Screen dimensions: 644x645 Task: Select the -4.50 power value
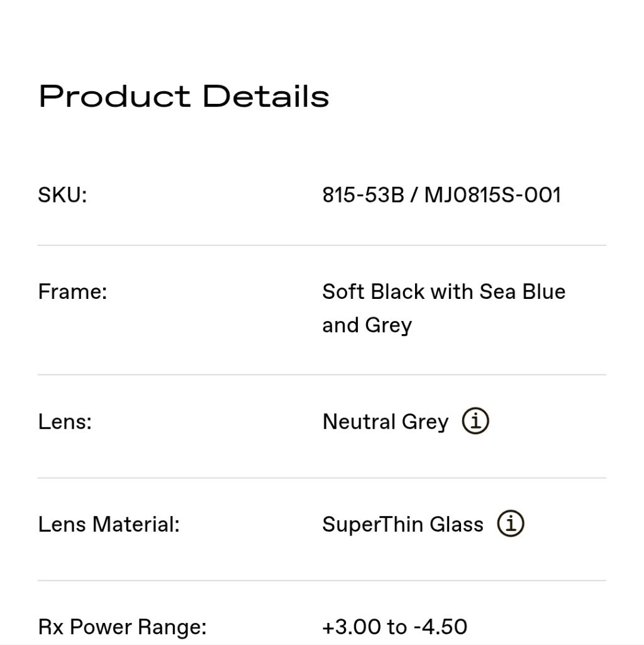(x=440, y=627)
